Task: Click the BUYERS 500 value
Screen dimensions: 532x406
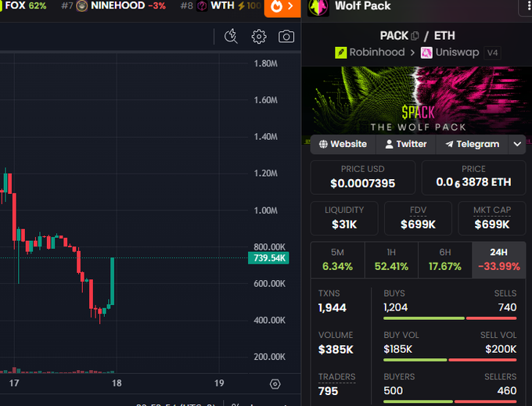Action: tap(393, 390)
